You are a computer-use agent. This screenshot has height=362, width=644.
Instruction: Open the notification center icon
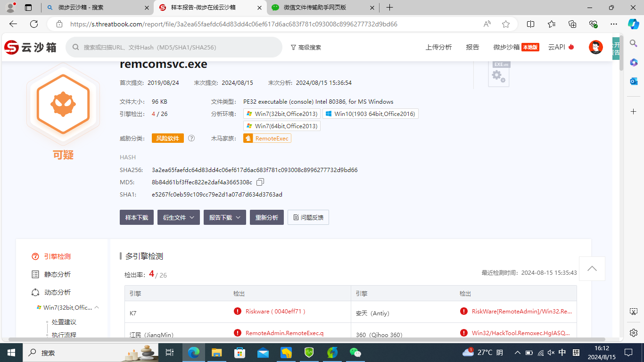point(628,353)
